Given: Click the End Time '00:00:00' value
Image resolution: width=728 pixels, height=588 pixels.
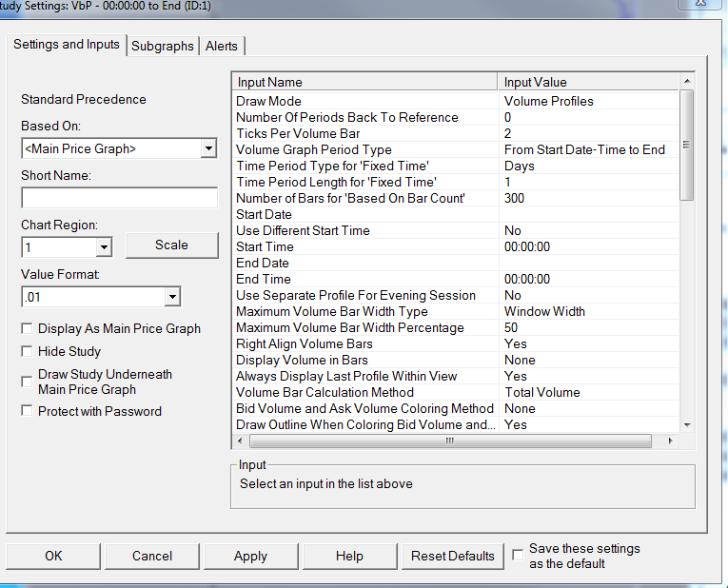Looking at the screenshot, I should click(x=527, y=280).
